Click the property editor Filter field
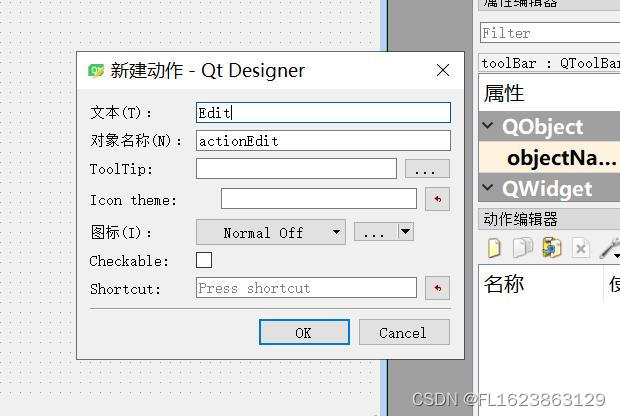The width and height of the screenshot is (620, 416). pos(550,32)
